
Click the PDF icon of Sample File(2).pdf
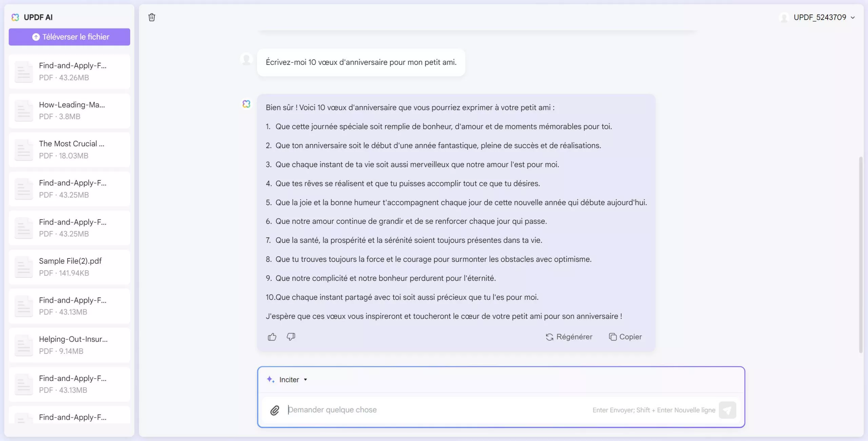24,267
